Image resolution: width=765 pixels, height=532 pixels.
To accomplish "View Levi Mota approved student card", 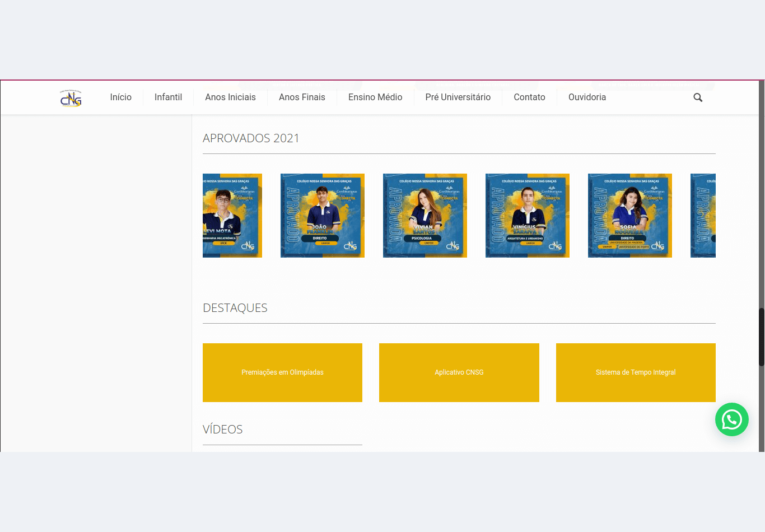I will (x=232, y=216).
